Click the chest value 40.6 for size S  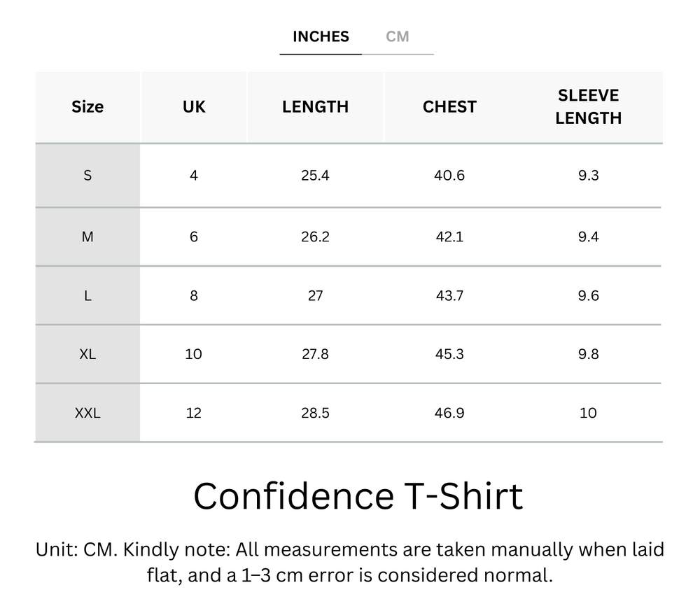(x=450, y=176)
